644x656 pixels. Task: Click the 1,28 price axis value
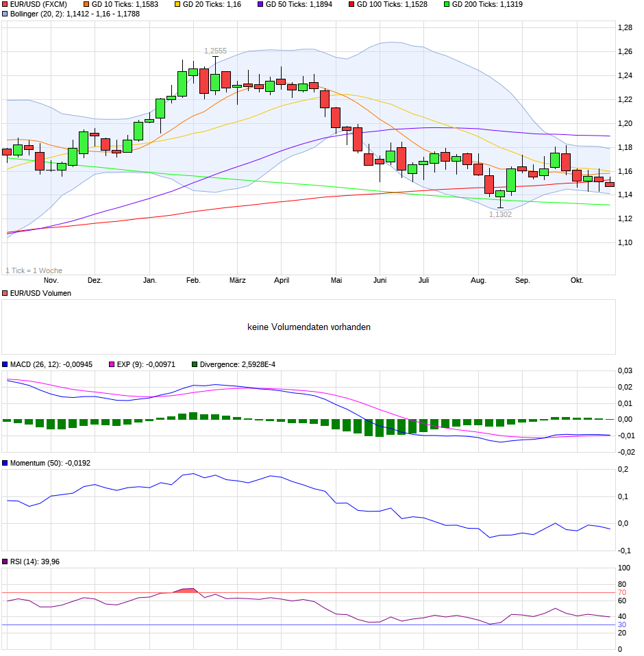click(x=626, y=28)
